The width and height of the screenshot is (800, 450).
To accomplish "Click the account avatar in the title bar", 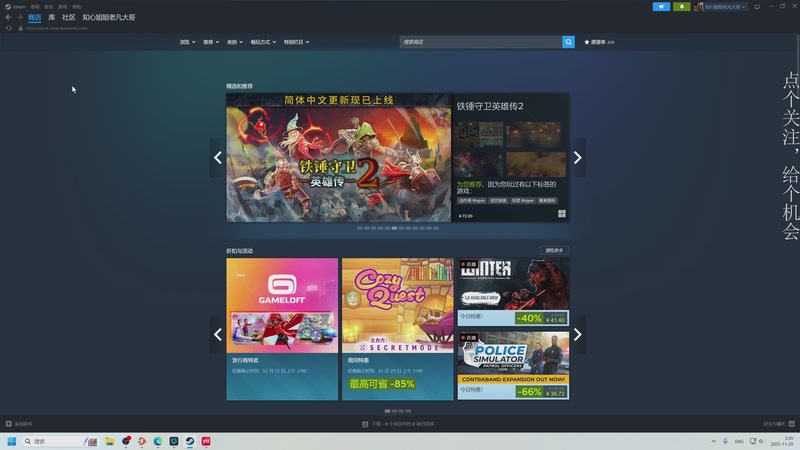I will pyautogui.click(x=698, y=7).
